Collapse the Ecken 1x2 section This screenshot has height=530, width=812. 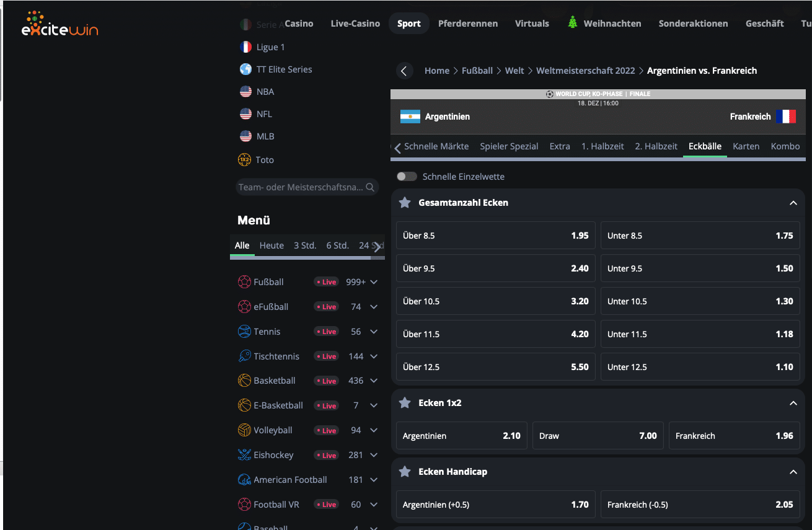click(793, 403)
